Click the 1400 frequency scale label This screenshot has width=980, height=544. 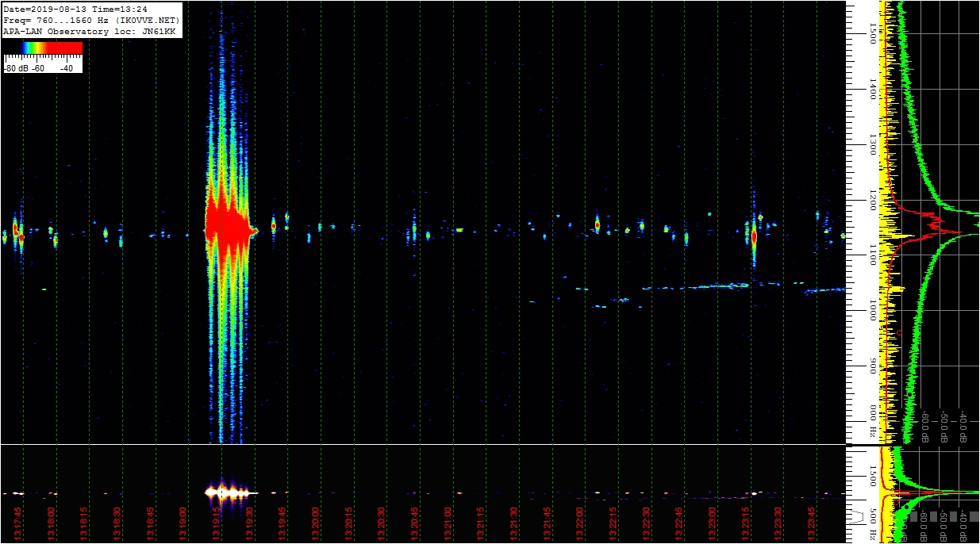(x=872, y=88)
